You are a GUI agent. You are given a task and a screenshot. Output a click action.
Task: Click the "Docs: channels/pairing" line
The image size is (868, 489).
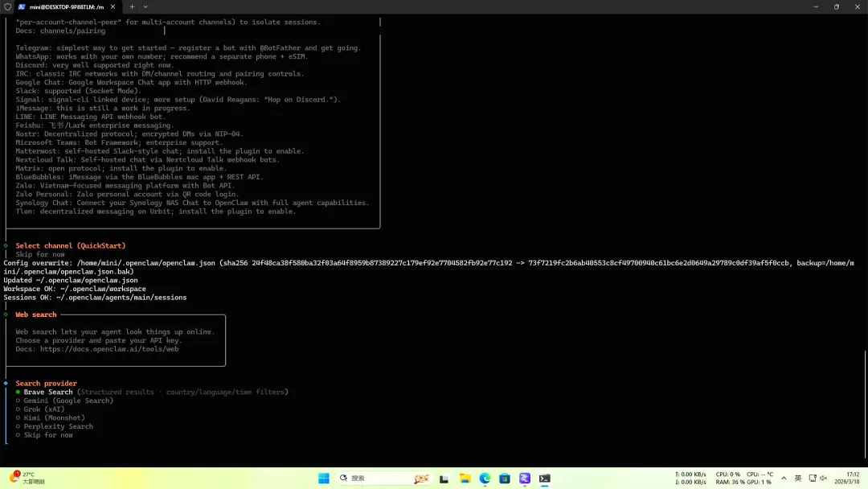point(60,31)
